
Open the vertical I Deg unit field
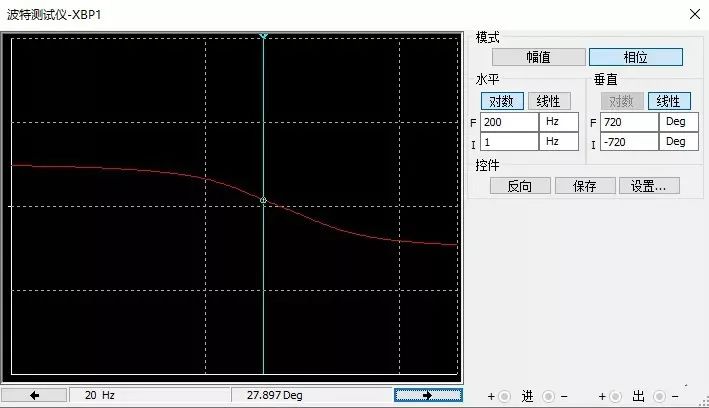pos(679,142)
